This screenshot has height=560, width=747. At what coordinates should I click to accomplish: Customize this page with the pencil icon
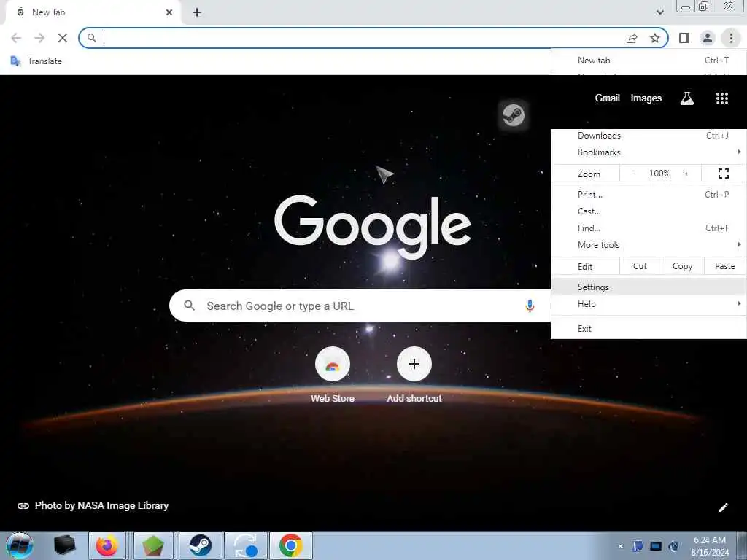point(723,507)
